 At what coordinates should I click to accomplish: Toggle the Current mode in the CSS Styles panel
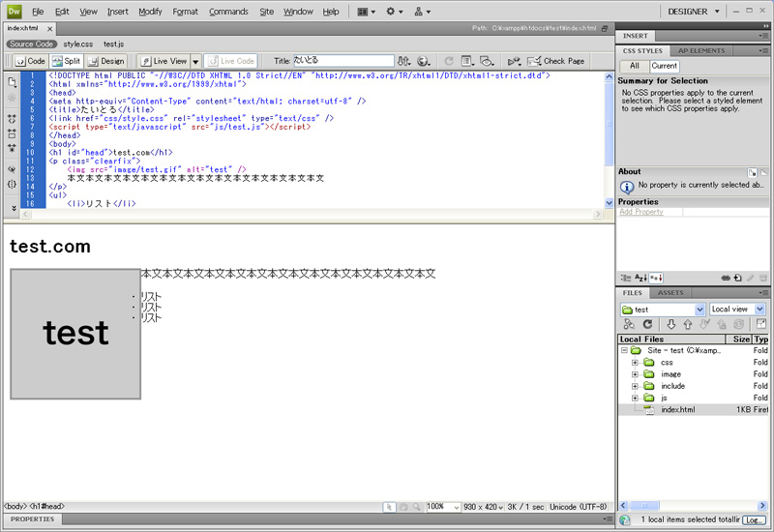664,66
